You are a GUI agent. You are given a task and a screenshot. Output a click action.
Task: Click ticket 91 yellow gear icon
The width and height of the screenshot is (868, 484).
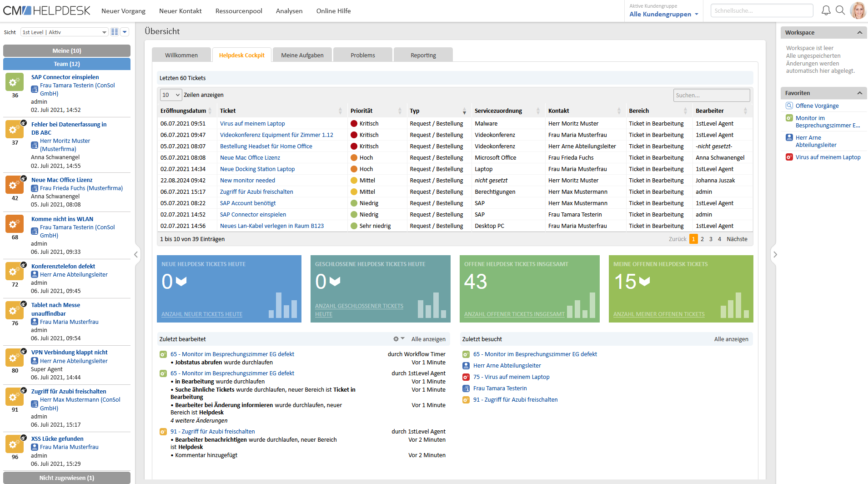point(15,397)
